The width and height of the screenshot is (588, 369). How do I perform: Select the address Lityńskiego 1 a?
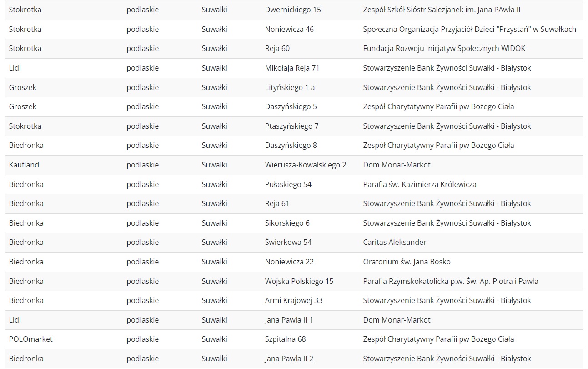290,87
